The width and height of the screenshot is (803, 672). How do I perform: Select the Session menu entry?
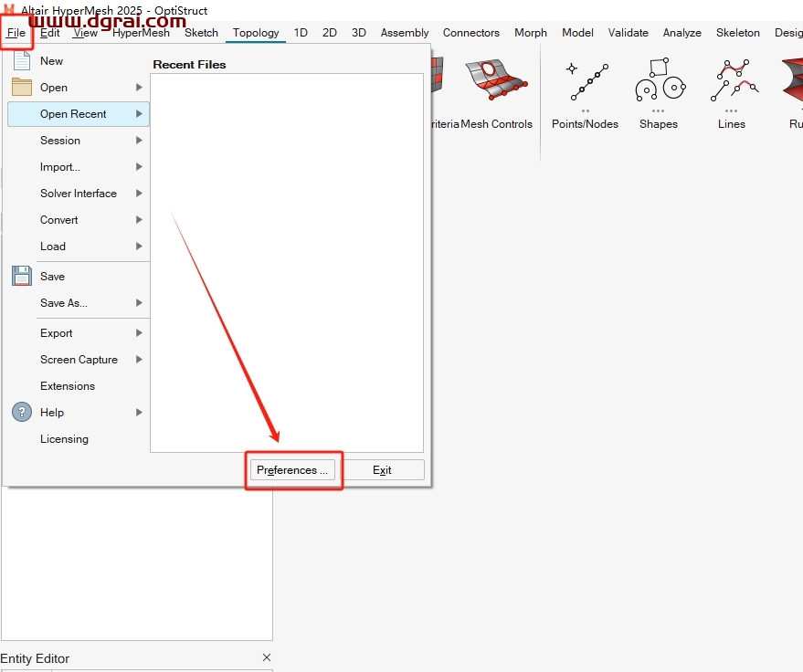[79, 141]
